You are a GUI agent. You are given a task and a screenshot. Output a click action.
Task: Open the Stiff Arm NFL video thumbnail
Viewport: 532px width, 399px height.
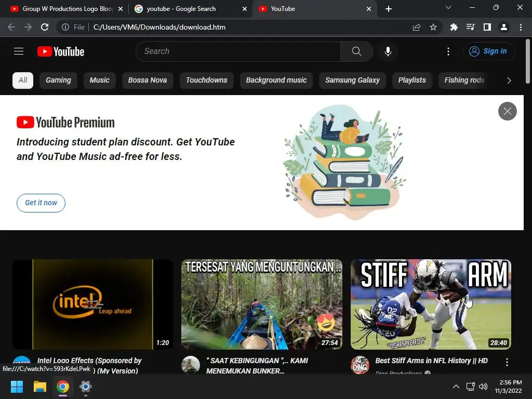tap(431, 304)
